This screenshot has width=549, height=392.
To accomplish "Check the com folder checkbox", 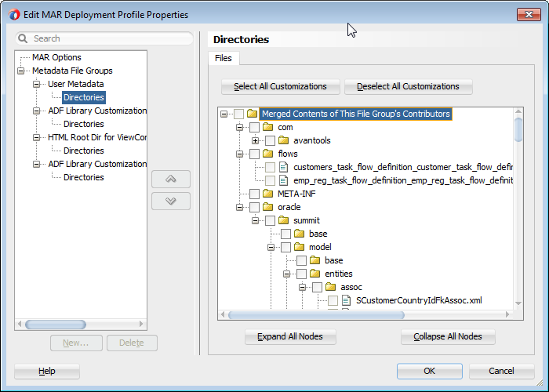I will click(255, 127).
